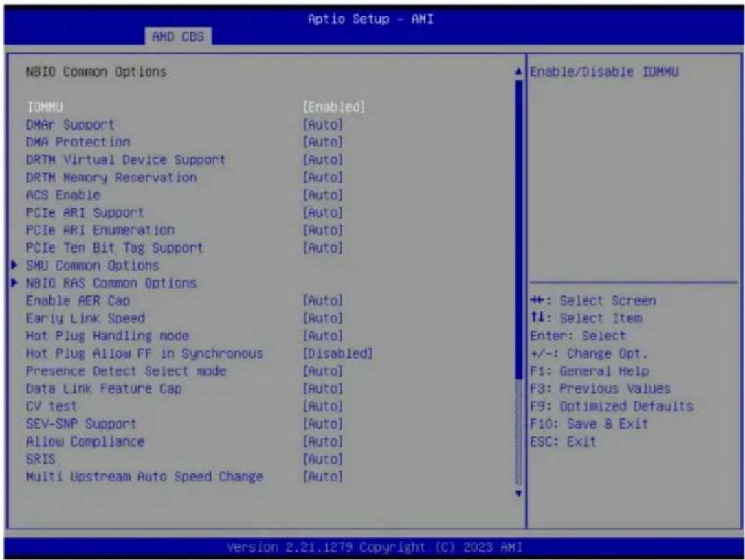Click the Aptio Setup - AMI title

tap(370, 19)
